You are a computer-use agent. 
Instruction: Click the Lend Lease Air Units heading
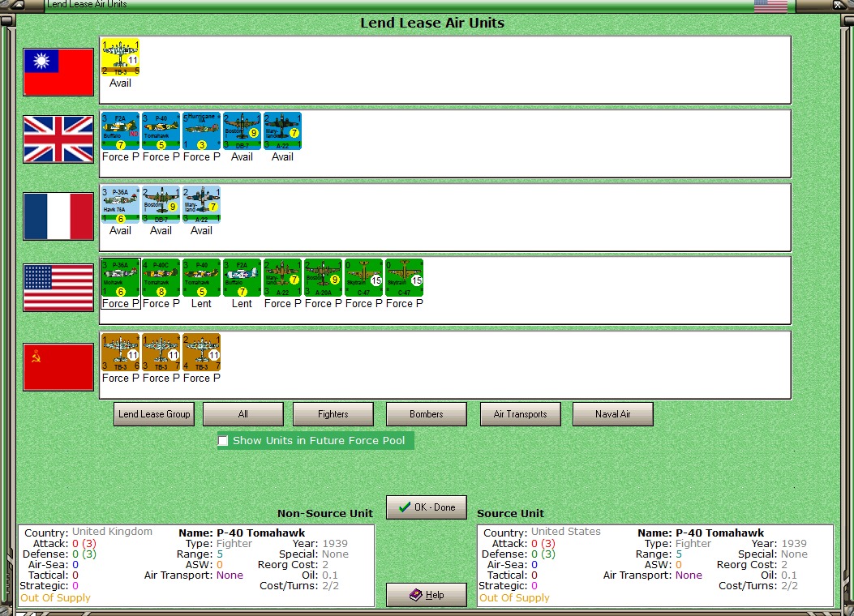click(432, 23)
